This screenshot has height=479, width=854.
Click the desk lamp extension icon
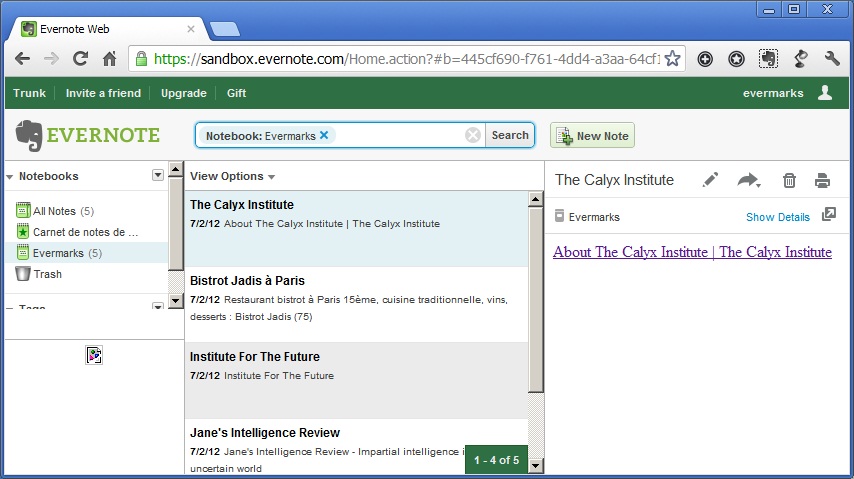tap(801, 59)
